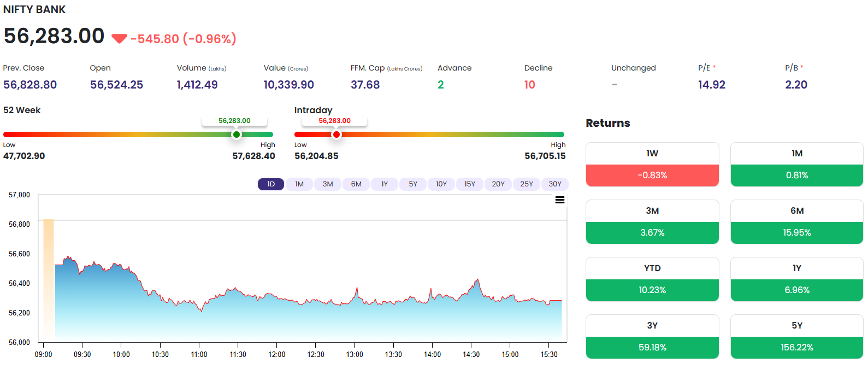Open the 3M returns card showing 3.67%

[x=652, y=222]
